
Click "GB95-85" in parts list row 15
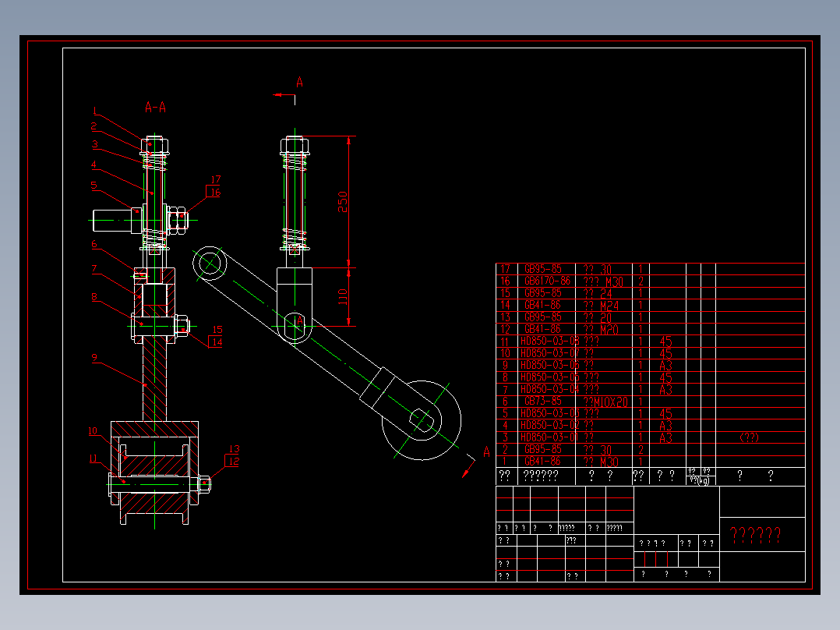542,292
